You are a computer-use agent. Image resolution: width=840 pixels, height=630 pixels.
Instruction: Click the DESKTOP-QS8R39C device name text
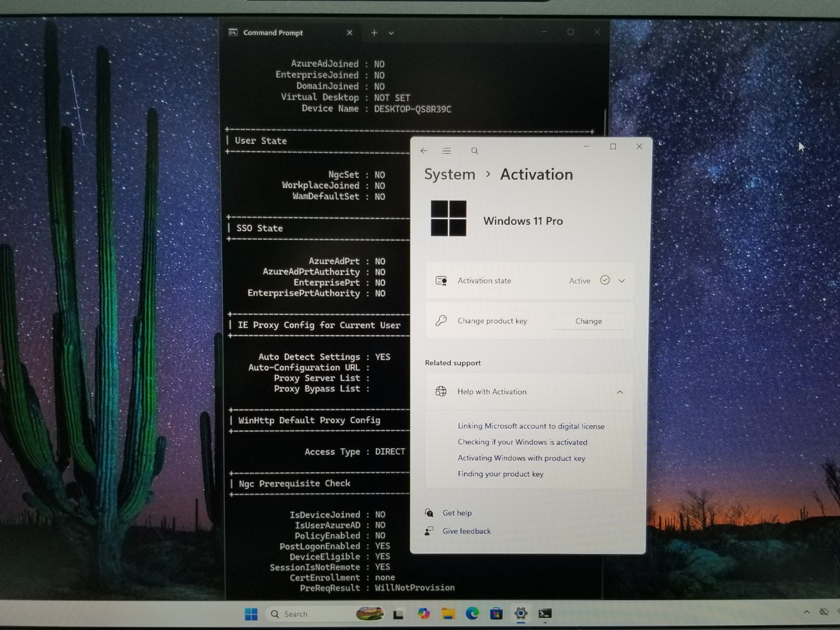(x=413, y=109)
